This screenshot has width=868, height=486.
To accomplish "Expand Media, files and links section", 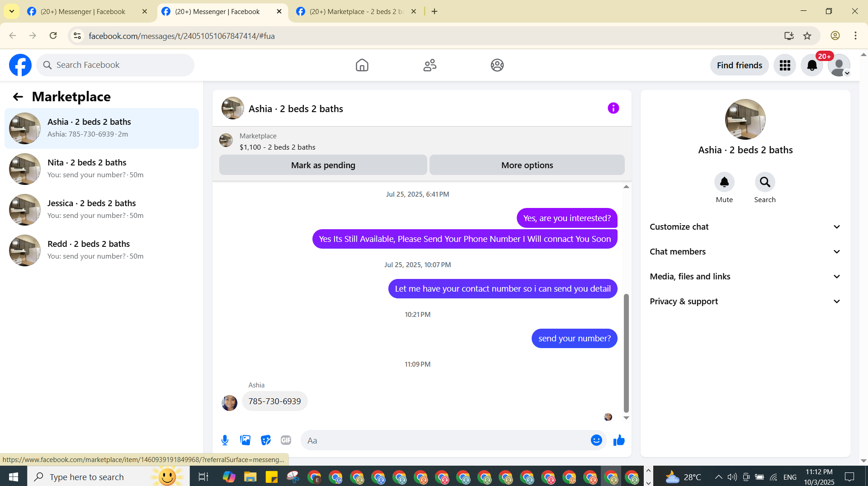I will coord(745,277).
